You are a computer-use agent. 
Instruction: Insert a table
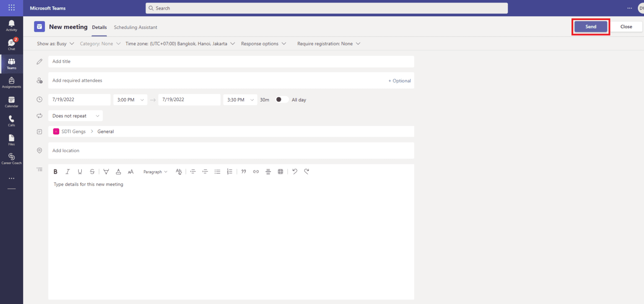280,171
